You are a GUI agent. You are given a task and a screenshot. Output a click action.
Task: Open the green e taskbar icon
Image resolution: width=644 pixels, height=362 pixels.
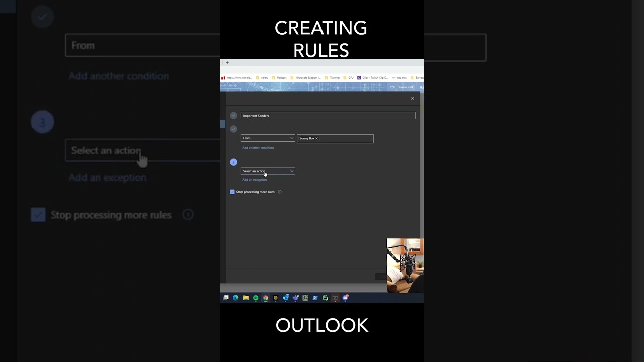pyautogui.click(x=305, y=298)
